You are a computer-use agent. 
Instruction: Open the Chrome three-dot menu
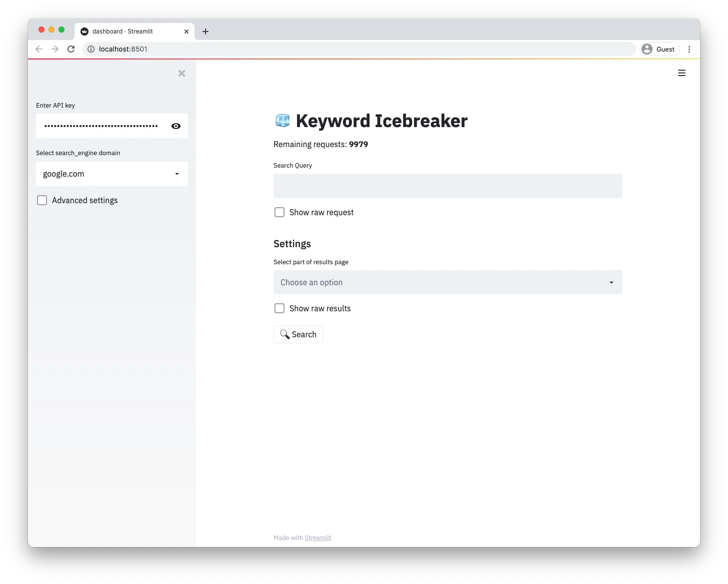tap(689, 49)
